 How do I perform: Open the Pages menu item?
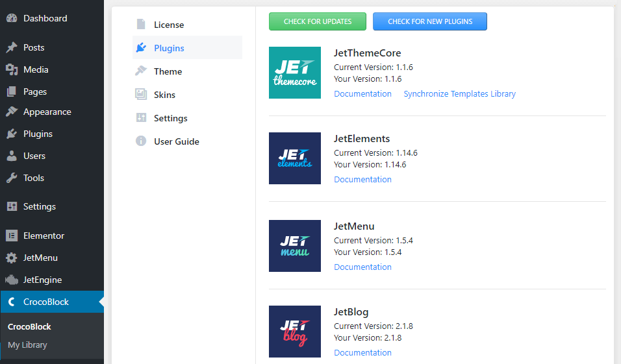(35, 91)
